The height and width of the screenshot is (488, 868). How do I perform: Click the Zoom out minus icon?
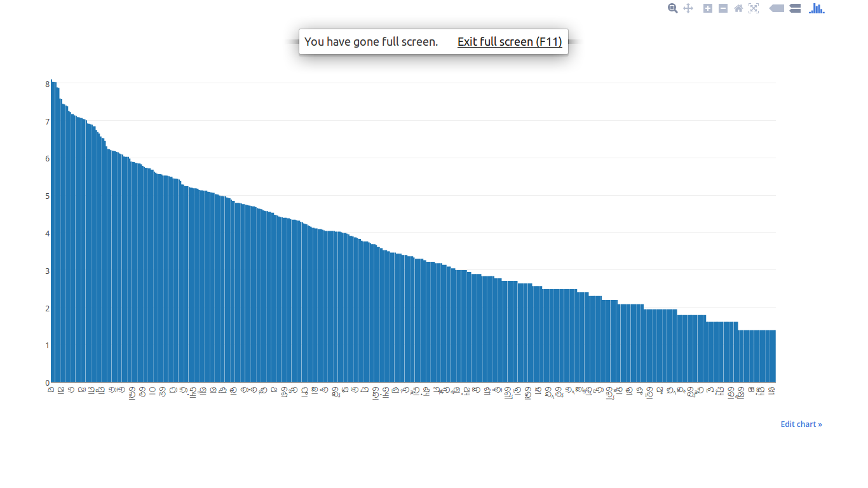click(x=723, y=8)
